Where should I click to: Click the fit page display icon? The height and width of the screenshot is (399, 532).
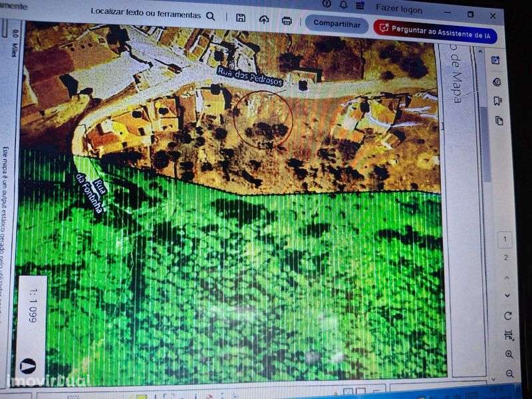coord(509,335)
